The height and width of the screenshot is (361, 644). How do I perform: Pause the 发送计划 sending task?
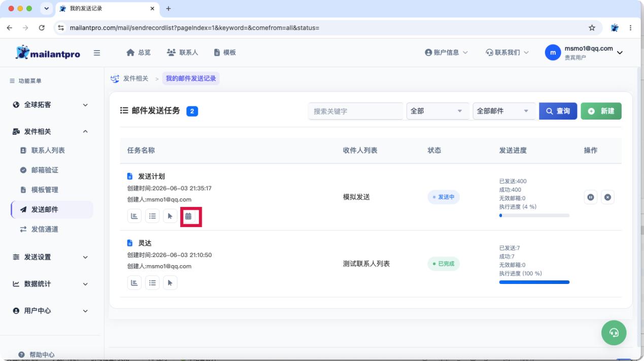pos(591,197)
